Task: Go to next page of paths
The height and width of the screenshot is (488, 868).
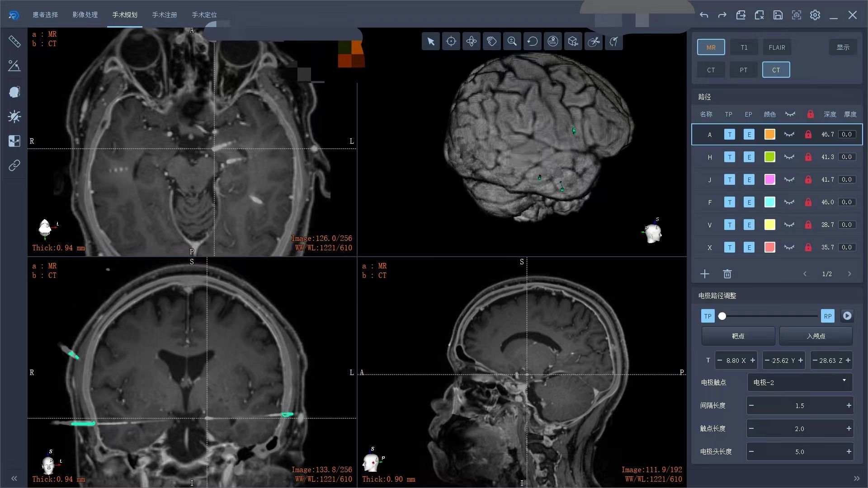Action: click(x=849, y=274)
